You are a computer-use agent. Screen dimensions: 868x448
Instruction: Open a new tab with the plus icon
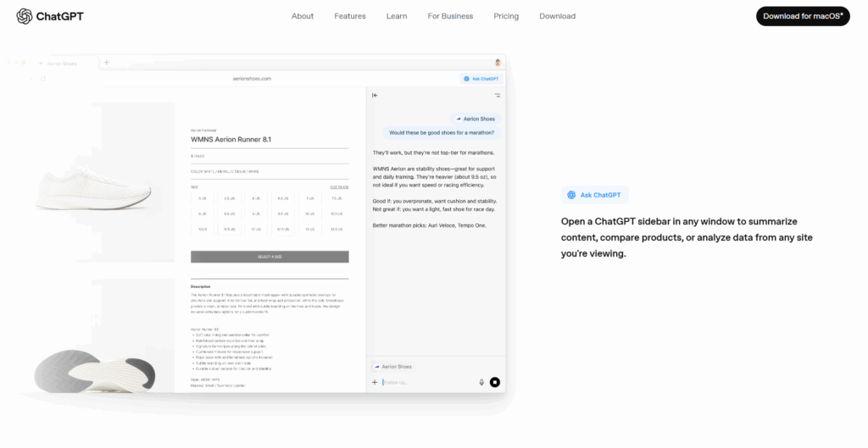point(107,63)
